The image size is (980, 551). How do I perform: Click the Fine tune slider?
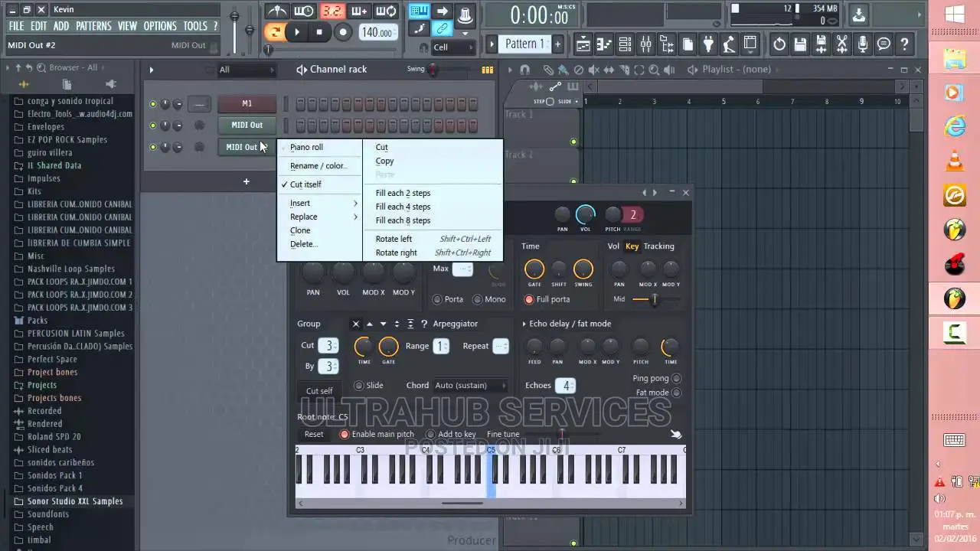click(x=563, y=435)
